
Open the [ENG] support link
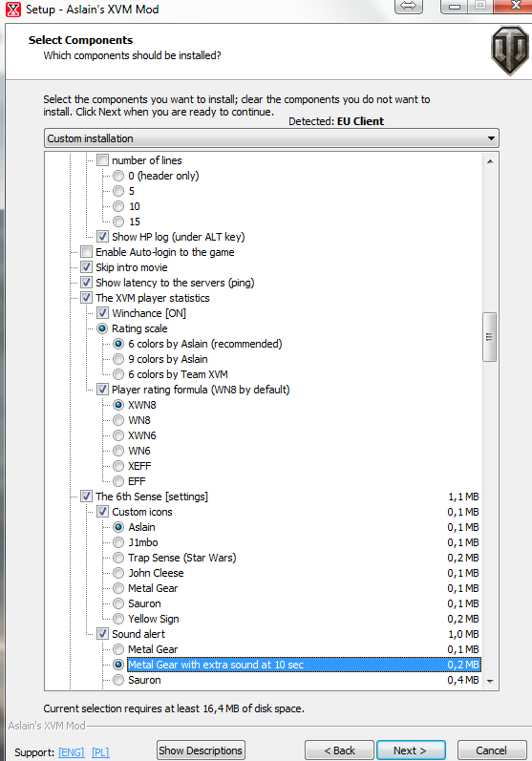pos(72,752)
